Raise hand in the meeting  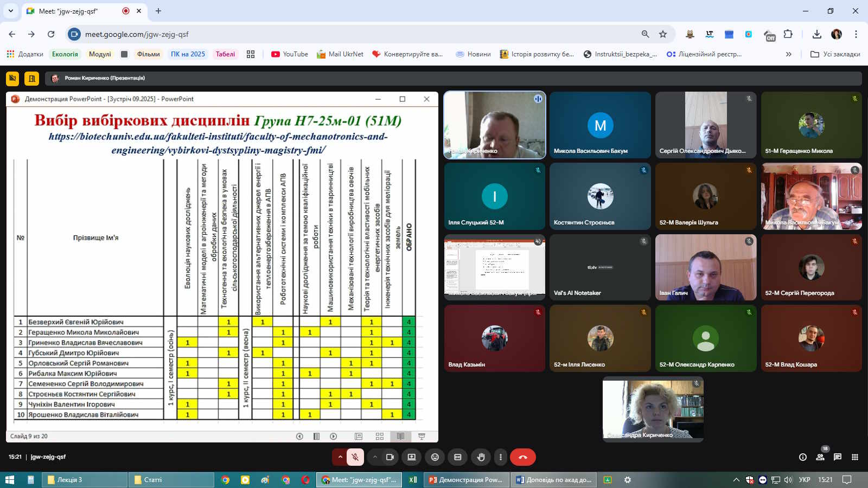(x=481, y=457)
